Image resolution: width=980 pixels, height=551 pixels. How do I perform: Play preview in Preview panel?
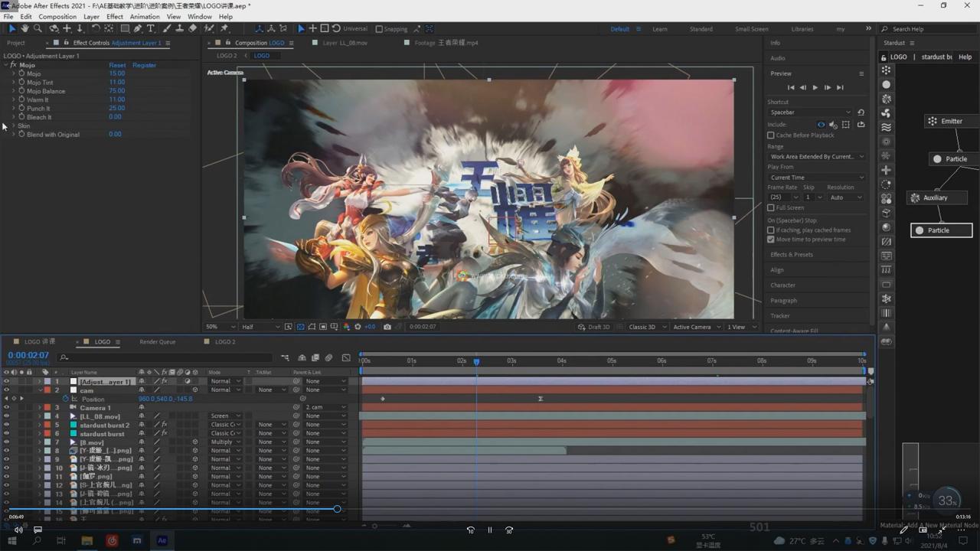pos(815,87)
